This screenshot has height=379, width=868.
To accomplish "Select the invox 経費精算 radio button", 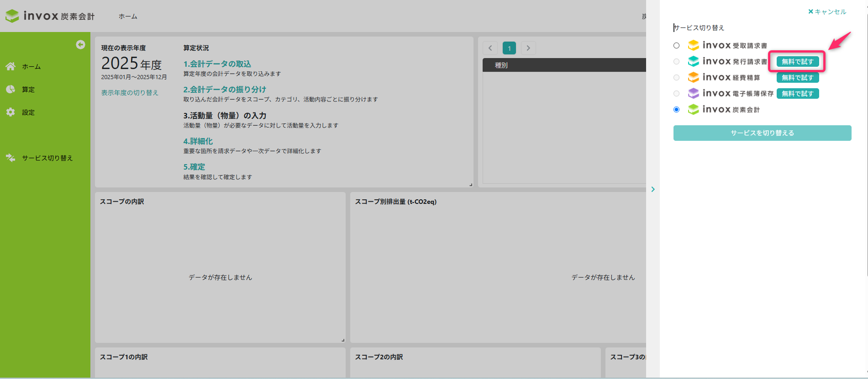I will (x=676, y=77).
